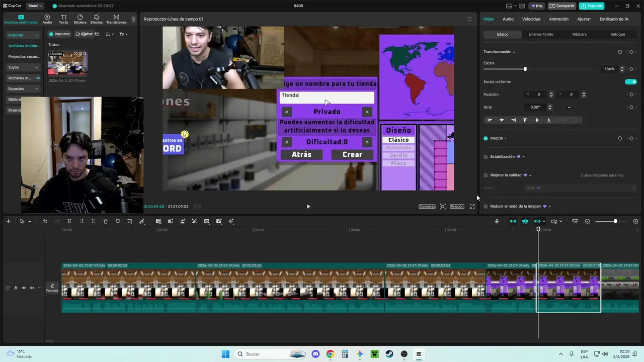Toggle auto snapping in timeline toolbar
This screenshot has height=362, width=644.
click(x=525, y=221)
